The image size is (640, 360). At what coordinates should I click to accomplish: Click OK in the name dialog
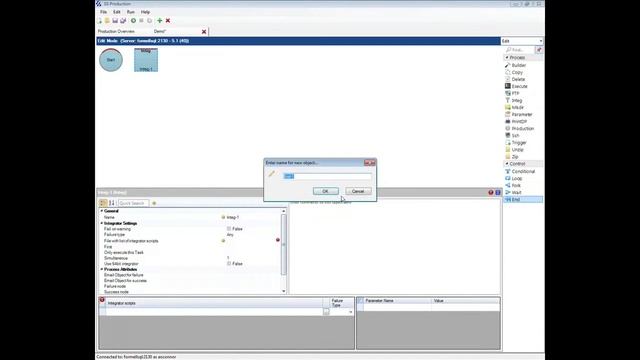[325, 191]
